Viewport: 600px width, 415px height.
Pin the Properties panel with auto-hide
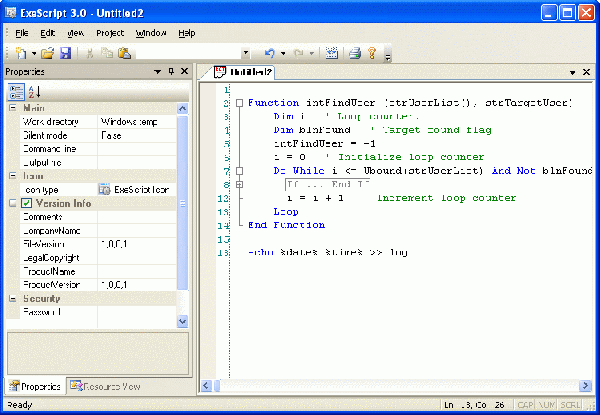point(171,72)
